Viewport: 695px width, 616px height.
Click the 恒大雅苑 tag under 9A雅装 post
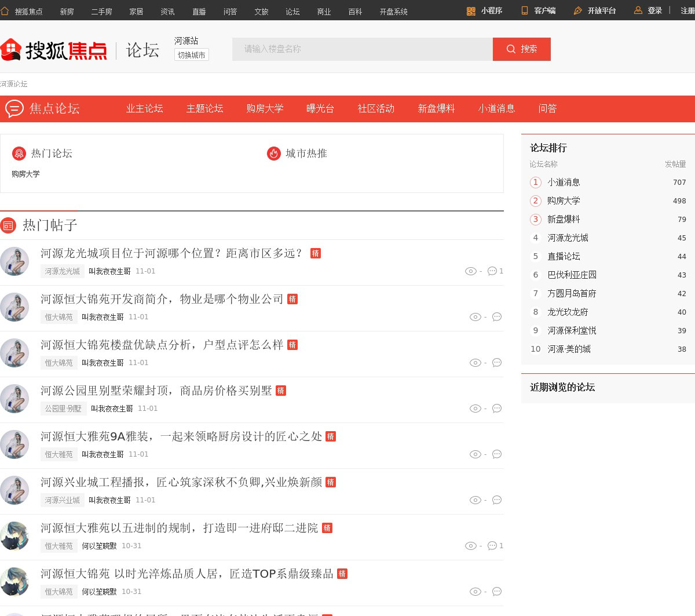click(x=59, y=454)
